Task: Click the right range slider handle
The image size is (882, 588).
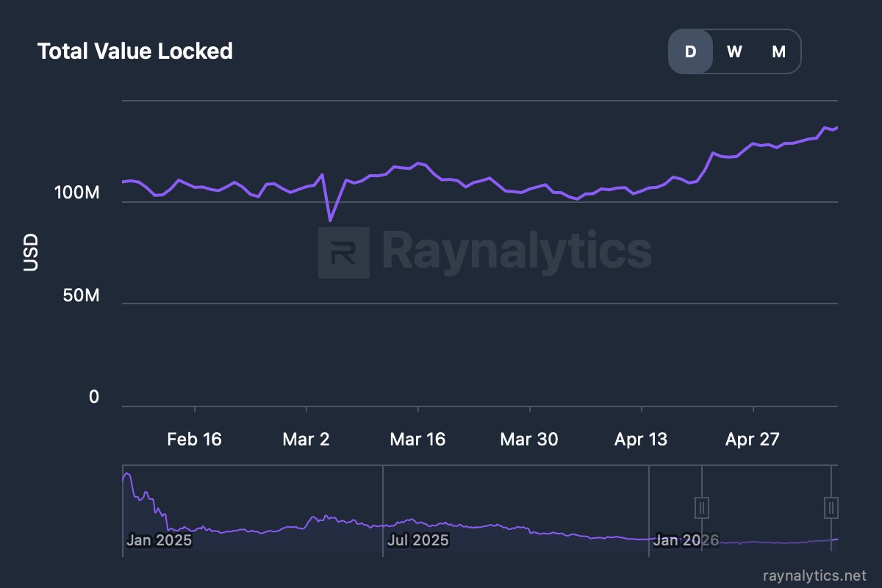Action: pos(831,508)
